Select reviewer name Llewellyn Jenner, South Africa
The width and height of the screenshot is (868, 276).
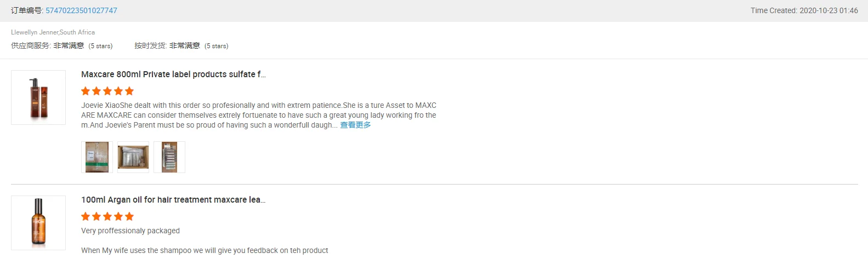(53, 32)
